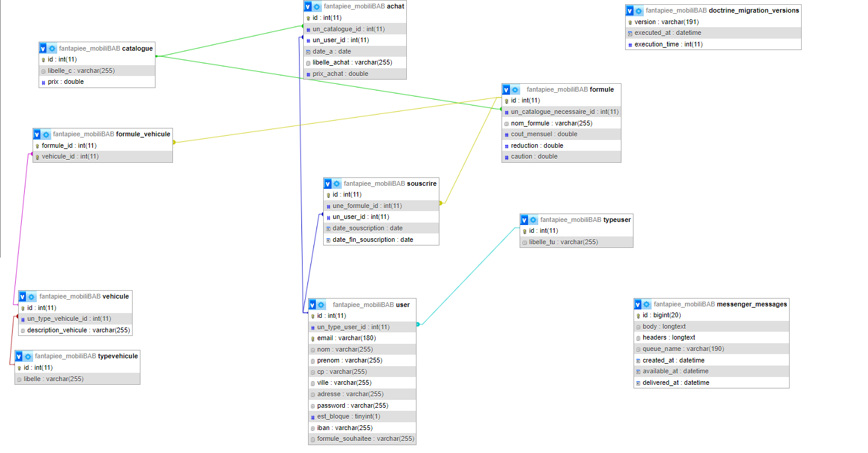
Task: Select password : varchar(255) row in user
Action: click(362, 405)
